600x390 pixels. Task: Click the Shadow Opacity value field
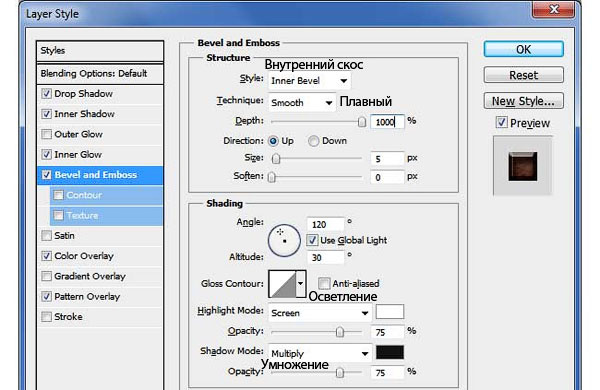pyautogui.click(x=387, y=372)
